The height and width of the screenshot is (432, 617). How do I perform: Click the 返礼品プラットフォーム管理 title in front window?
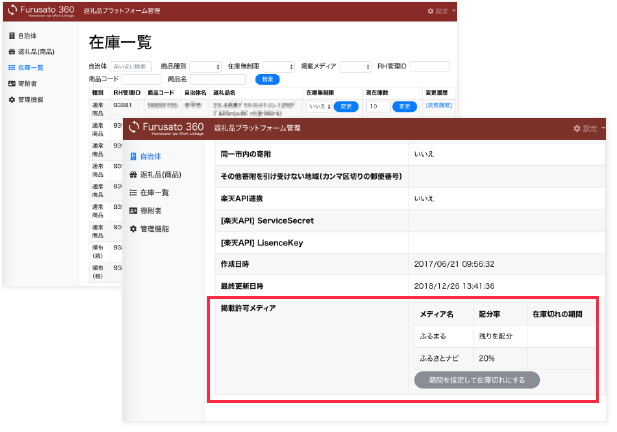coord(257,128)
